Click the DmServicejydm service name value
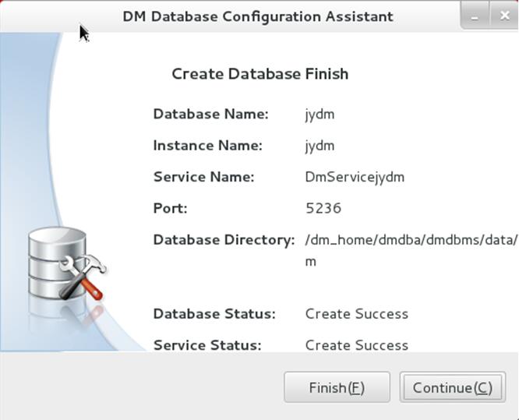The height and width of the screenshot is (420, 519). coord(355,177)
